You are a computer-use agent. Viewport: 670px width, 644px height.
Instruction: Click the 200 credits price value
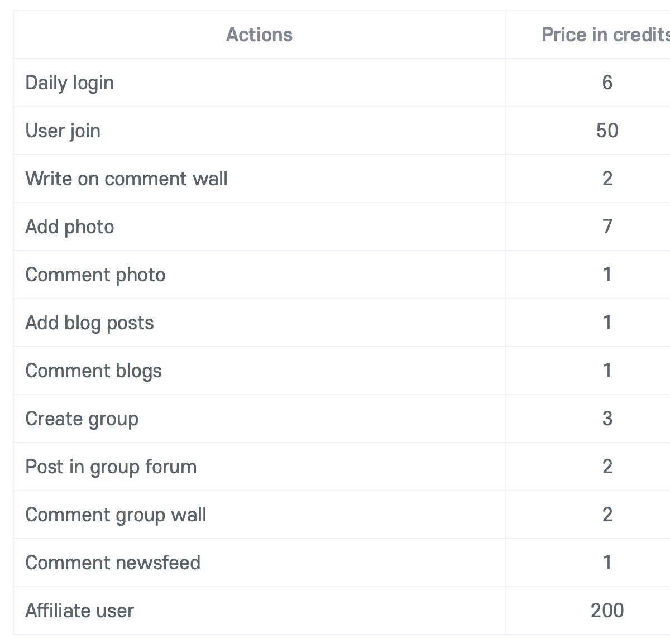(x=607, y=611)
